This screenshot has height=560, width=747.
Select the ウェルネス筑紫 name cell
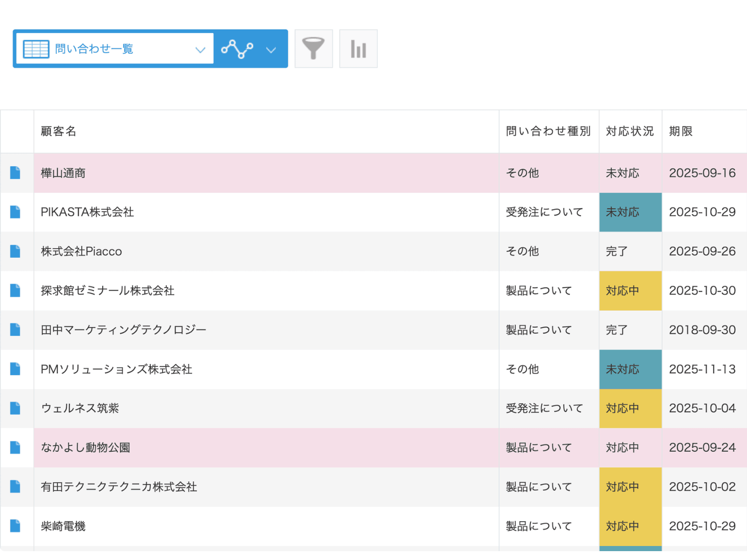coord(267,408)
